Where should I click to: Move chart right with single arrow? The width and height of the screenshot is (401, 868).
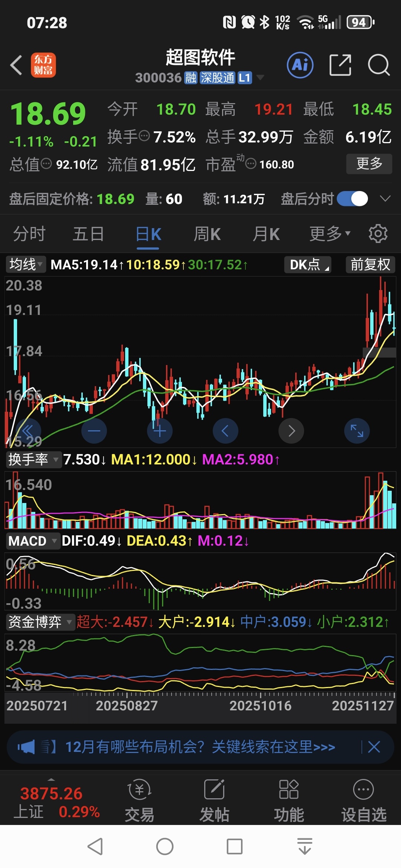[x=291, y=431]
